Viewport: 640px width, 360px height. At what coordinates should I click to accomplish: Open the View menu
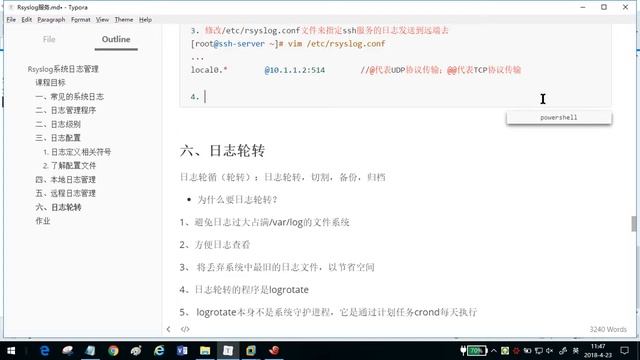(x=102, y=20)
